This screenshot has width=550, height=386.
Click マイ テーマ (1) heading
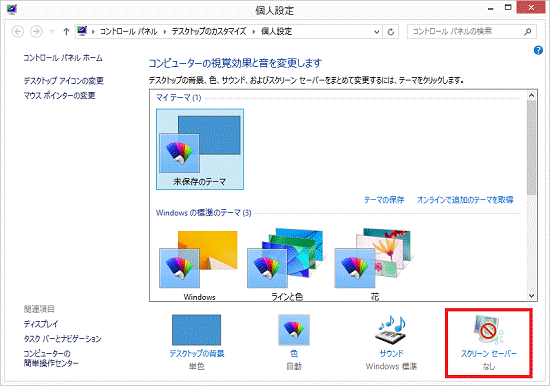pos(179,97)
